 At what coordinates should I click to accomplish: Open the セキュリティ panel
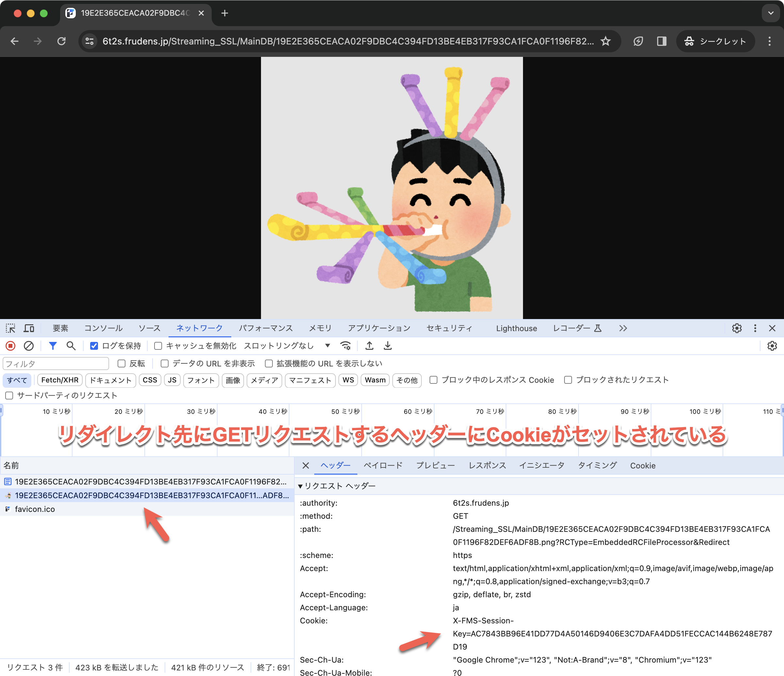click(x=449, y=328)
